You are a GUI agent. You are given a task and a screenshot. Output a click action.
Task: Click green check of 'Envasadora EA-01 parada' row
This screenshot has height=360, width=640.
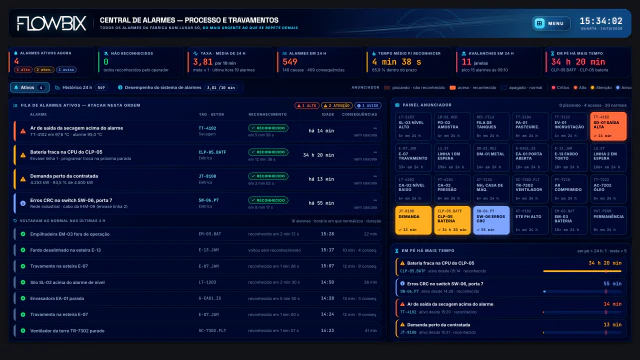tap(23, 298)
